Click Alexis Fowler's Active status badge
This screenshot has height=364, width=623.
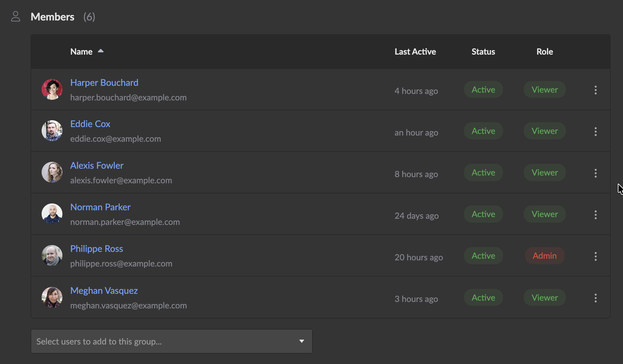483,173
